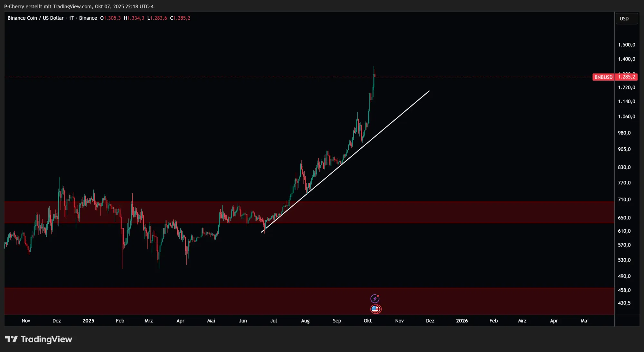Click the Jul label on the time axis
This screenshot has height=352, width=644.
pyautogui.click(x=273, y=321)
